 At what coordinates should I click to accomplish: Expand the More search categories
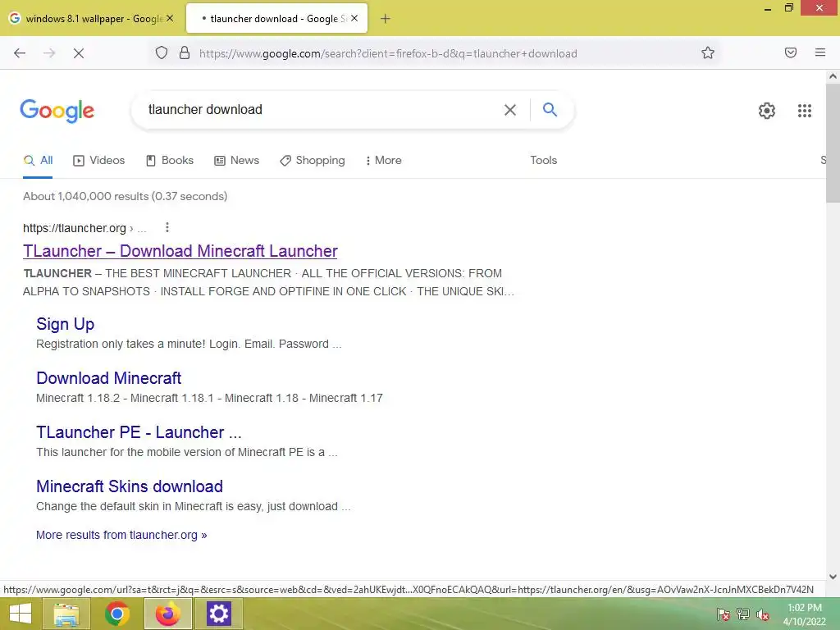point(384,160)
